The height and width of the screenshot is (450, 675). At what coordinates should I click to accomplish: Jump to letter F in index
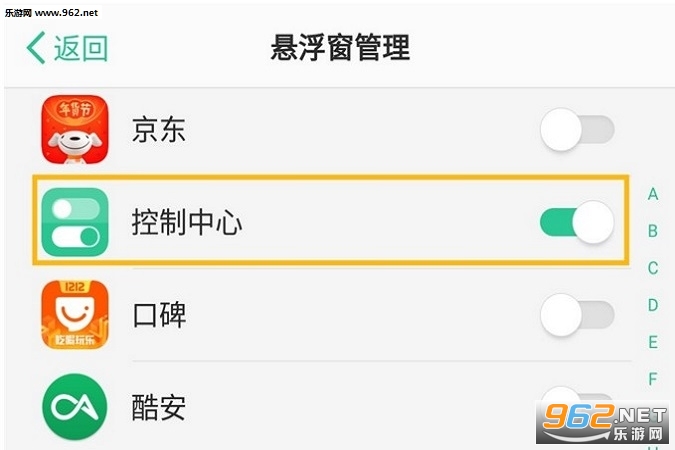[653, 379]
